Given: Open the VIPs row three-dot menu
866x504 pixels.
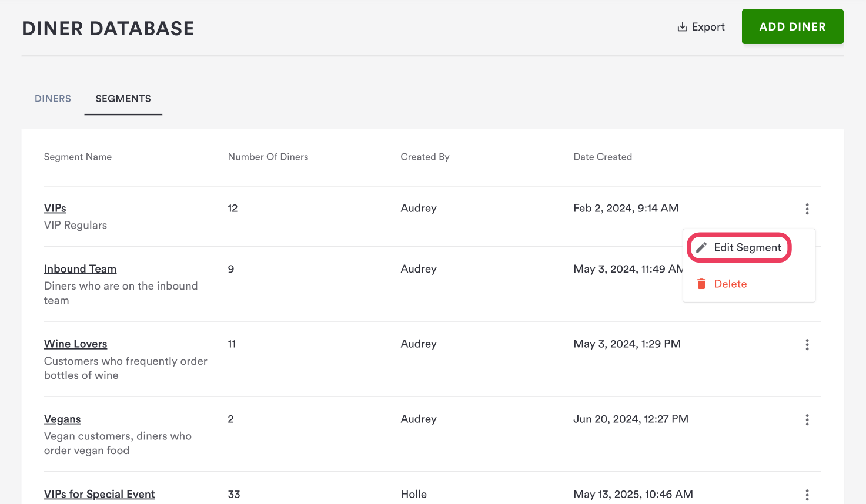Looking at the screenshot, I should 807,209.
